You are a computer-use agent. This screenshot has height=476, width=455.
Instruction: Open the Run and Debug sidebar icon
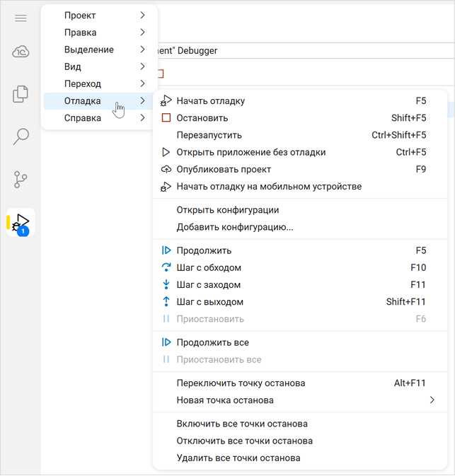(21, 222)
